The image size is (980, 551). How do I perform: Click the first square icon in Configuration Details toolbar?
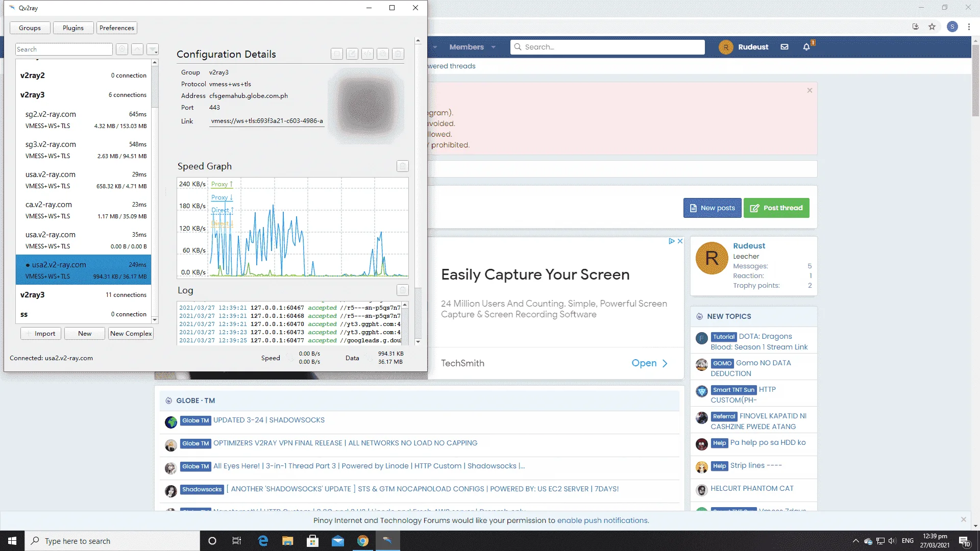click(337, 54)
